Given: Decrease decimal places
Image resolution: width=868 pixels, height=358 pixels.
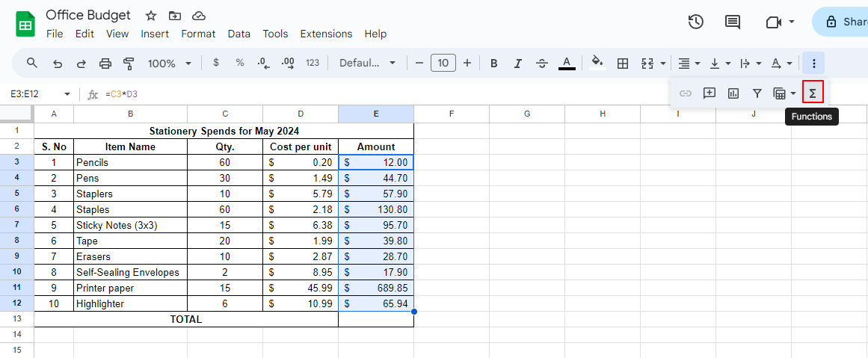Looking at the screenshot, I should pyautogui.click(x=263, y=63).
